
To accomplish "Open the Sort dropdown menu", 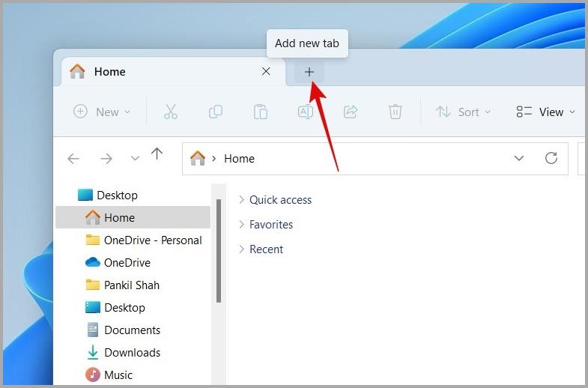I will [x=463, y=112].
